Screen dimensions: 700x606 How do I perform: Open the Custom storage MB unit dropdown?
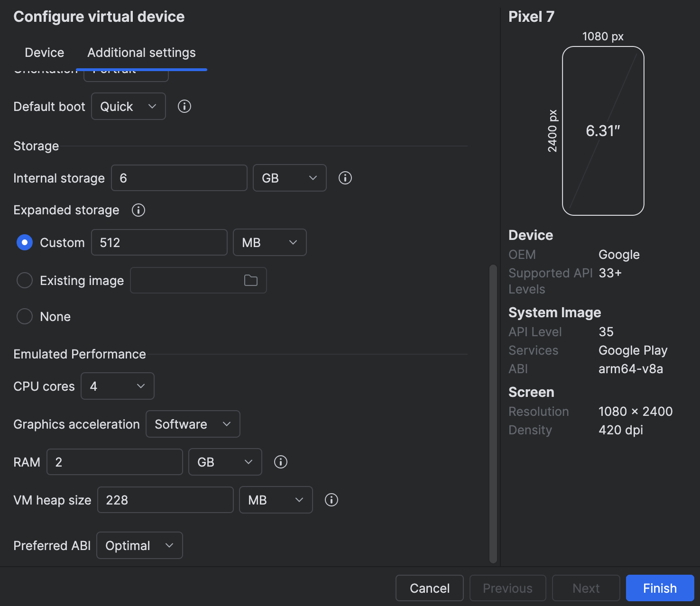tap(270, 242)
